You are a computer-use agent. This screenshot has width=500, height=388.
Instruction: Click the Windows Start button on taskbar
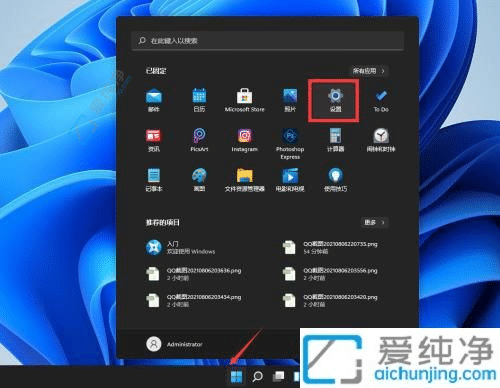pos(236,377)
